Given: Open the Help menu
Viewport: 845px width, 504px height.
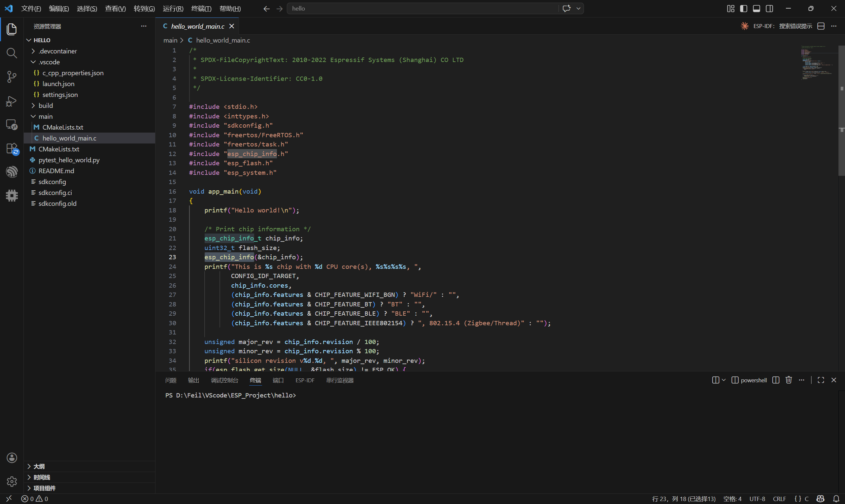Looking at the screenshot, I should coord(230,9).
